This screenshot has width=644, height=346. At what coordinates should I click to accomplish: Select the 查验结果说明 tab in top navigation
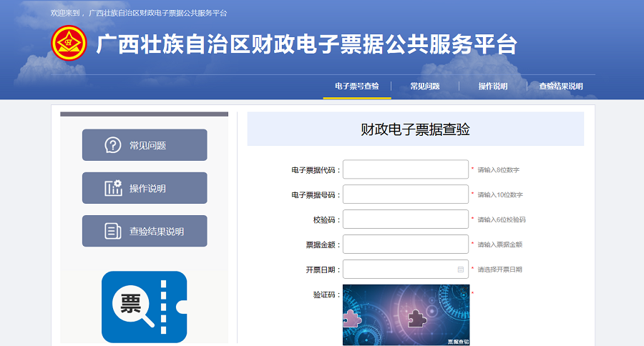click(560, 86)
